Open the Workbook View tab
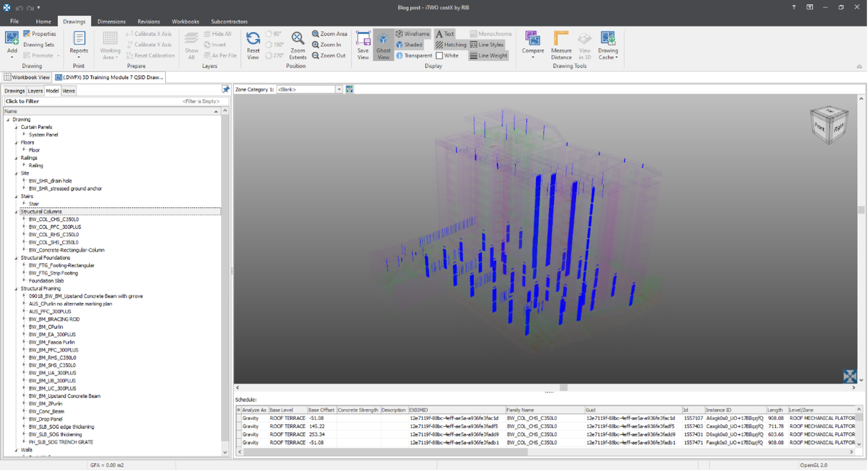The width and height of the screenshot is (868, 471). (x=27, y=77)
